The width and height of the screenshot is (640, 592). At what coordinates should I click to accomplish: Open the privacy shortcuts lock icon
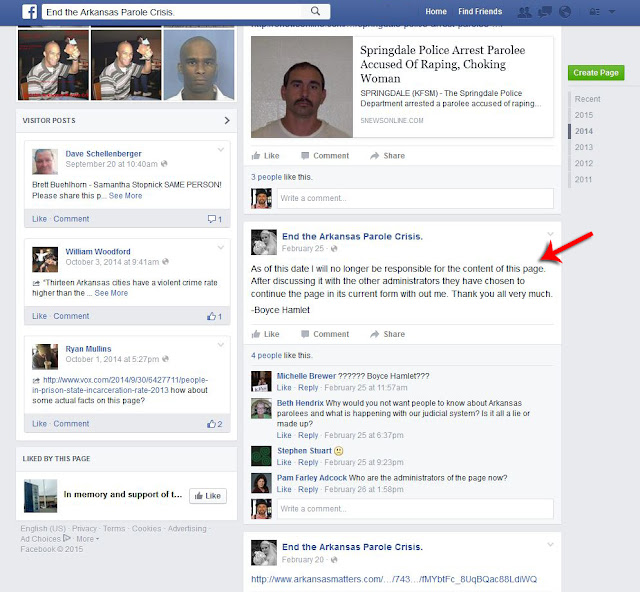(x=594, y=12)
